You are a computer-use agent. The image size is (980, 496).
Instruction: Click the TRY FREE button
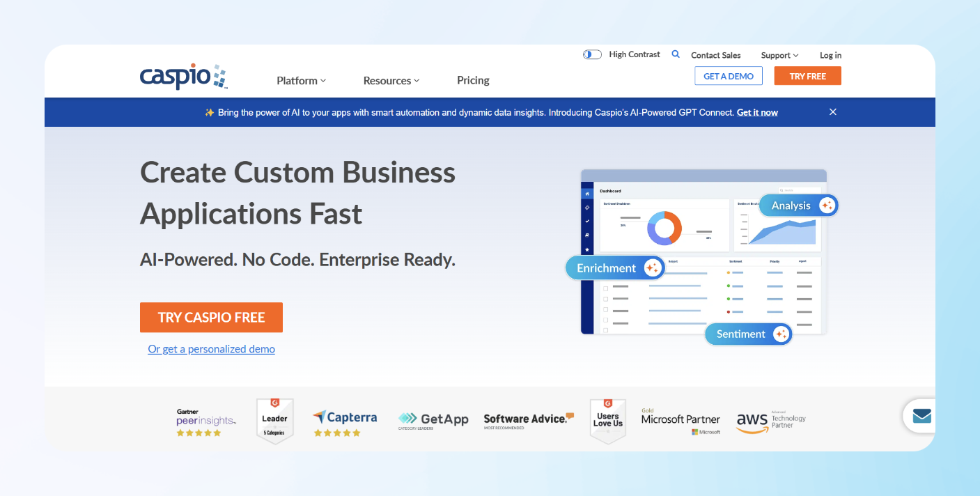(x=807, y=76)
